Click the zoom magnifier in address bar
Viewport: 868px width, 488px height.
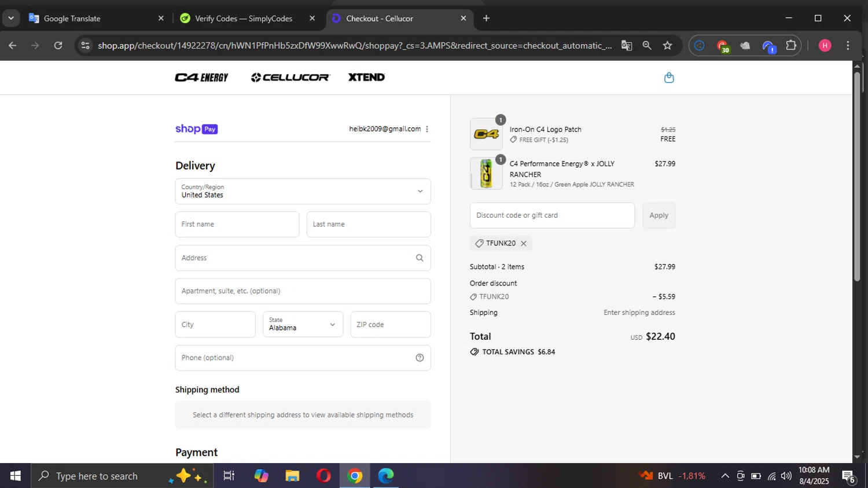(647, 46)
